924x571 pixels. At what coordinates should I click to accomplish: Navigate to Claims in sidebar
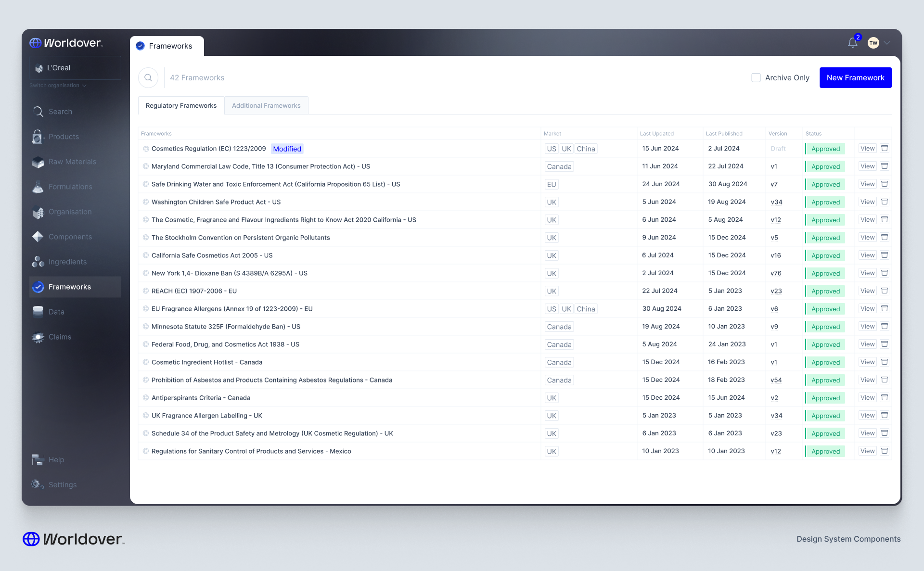click(60, 337)
